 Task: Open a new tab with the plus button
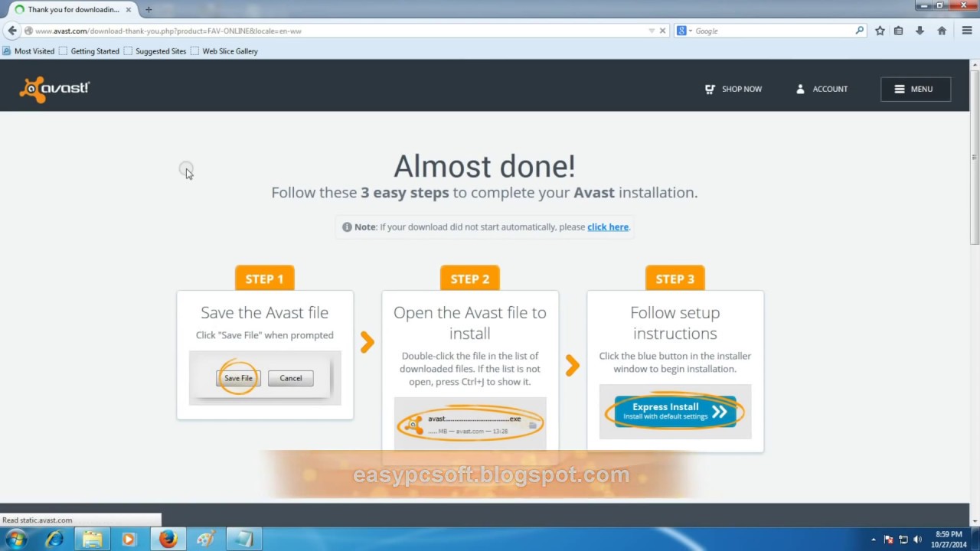(x=149, y=10)
